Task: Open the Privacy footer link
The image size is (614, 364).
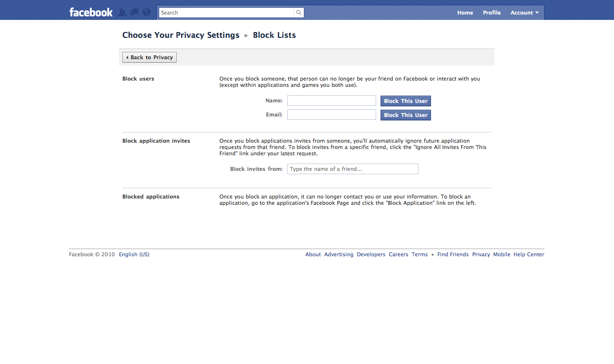Action: [481, 254]
